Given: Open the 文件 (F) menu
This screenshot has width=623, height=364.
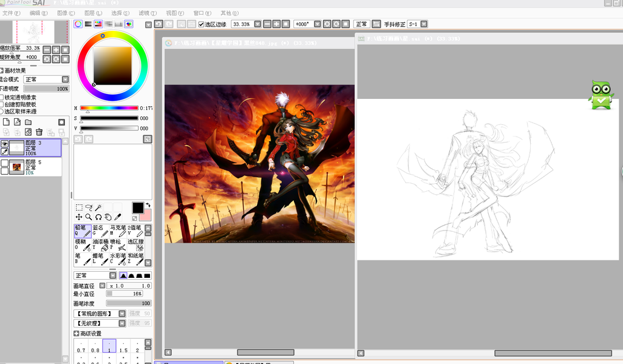Looking at the screenshot, I should click(11, 13).
